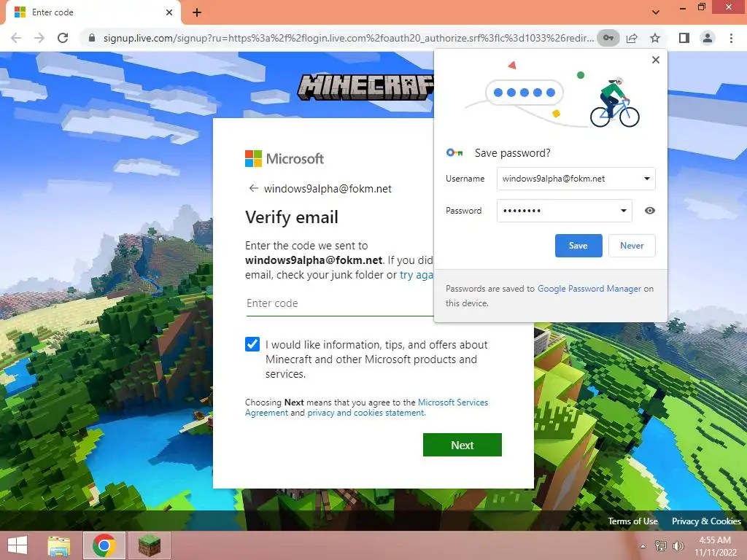Open the privacy and cookies statement link
Viewport: 747px width, 560px height.
tap(366, 413)
